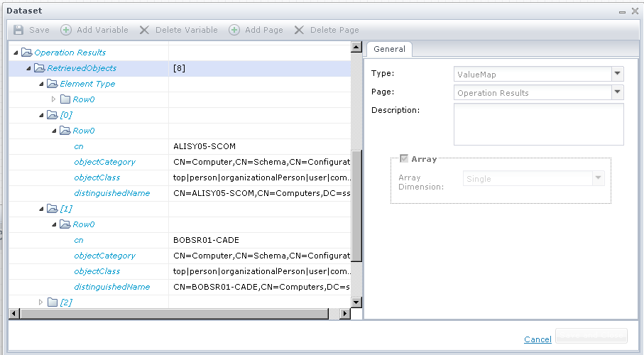The image size is (644, 355).
Task: Click the [2] folder icon
Action: tap(52, 302)
